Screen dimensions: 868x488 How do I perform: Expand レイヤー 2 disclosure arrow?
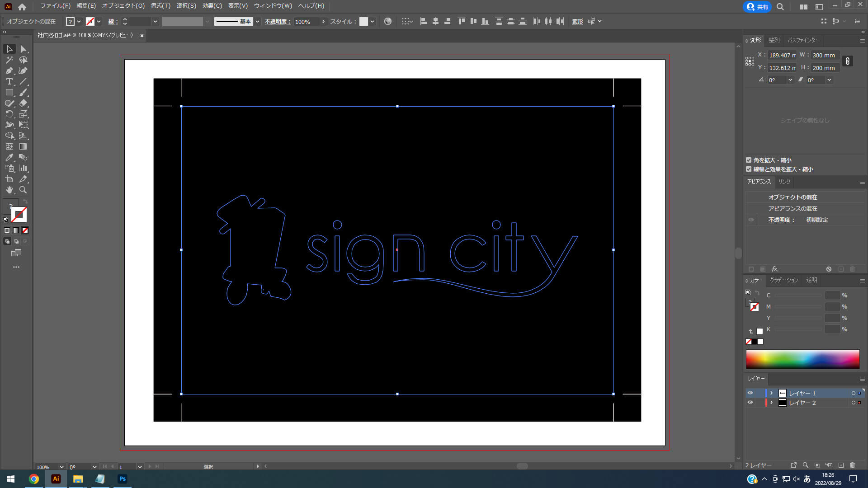pyautogui.click(x=772, y=403)
